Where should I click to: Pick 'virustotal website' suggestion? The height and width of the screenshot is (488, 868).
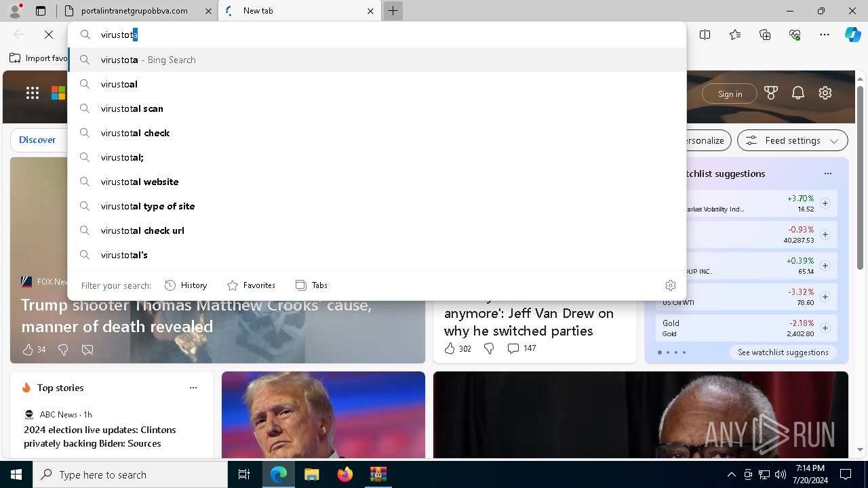tap(377, 182)
